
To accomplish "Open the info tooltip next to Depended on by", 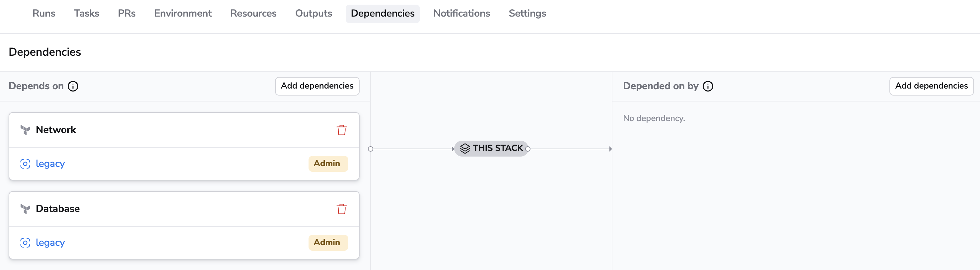I will 708,86.
